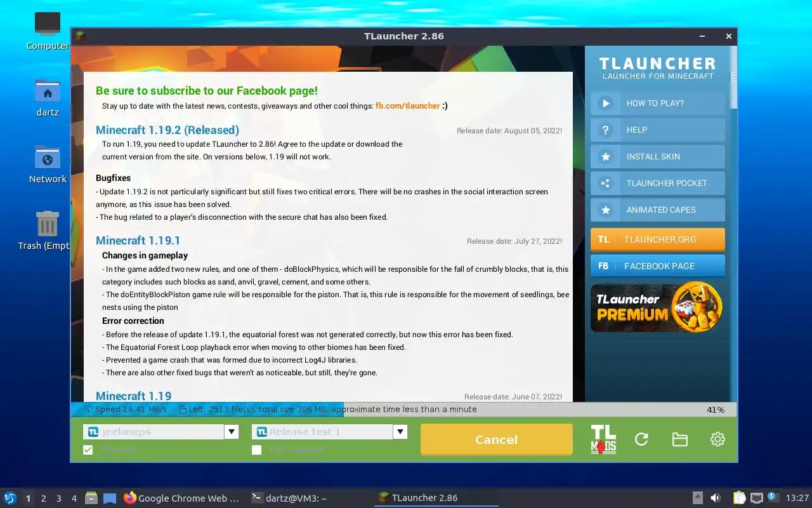
Task: Open the dartz home folder icon
Action: click(x=48, y=91)
